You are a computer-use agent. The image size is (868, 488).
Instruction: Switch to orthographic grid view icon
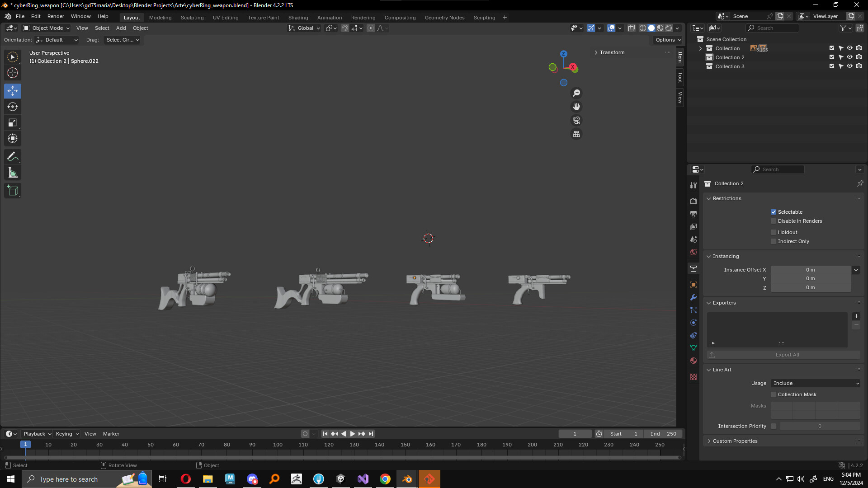pyautogui.click(x=576, y=134)
